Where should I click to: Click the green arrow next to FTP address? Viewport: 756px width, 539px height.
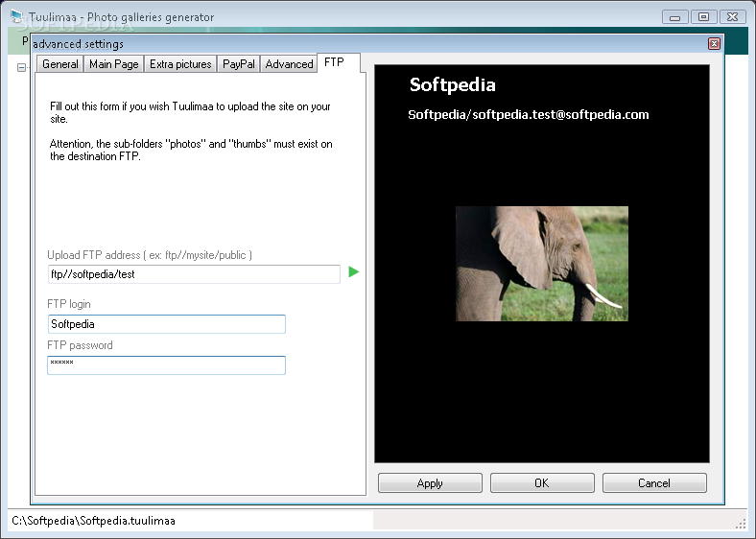point(353,272)
